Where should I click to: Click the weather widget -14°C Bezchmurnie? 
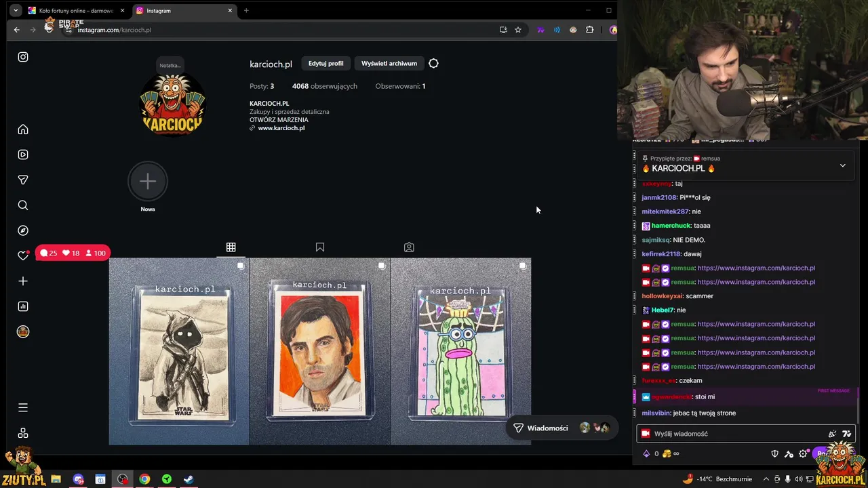717,479
